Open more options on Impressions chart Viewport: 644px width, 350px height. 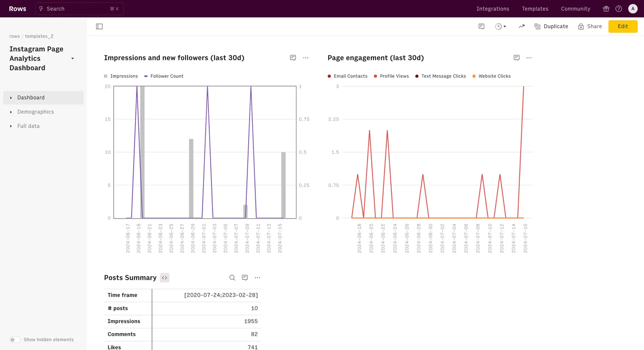pos(305,58)
